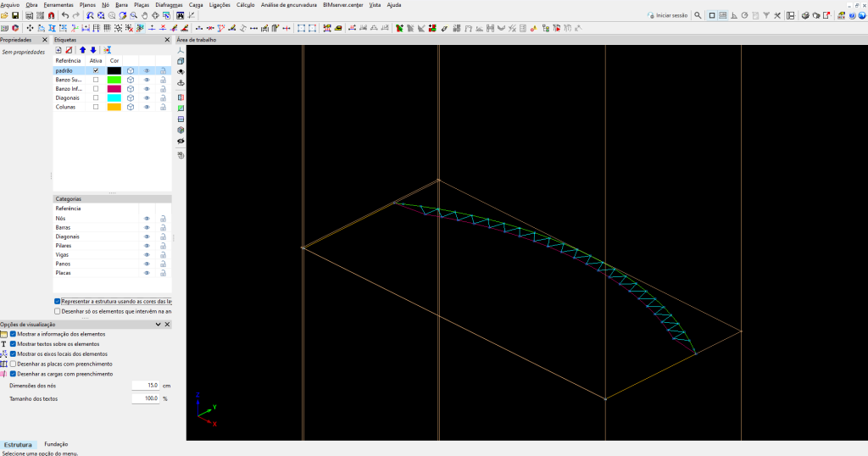Switch to the Fundação tab

(56, 444)
